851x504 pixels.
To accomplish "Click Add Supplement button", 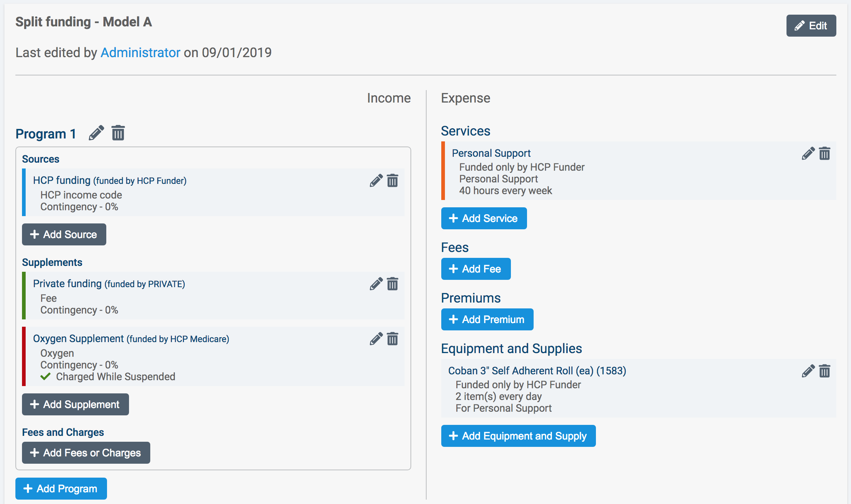I will 75,404.
